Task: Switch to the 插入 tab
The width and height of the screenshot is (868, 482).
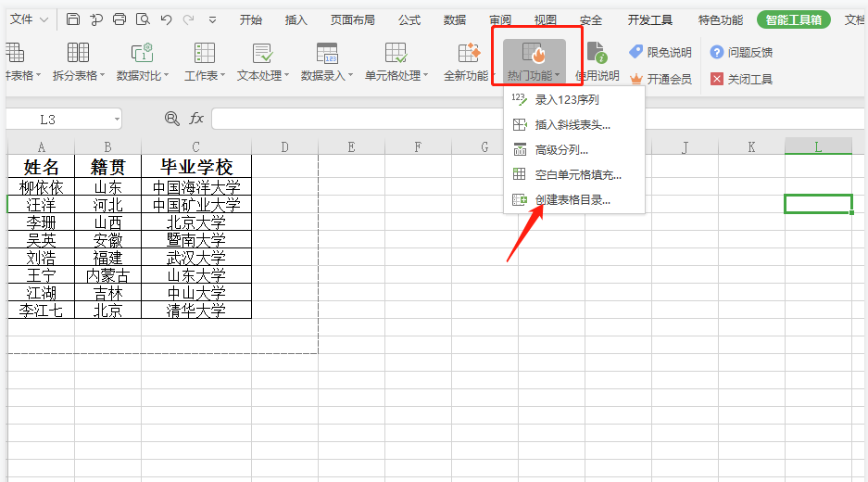Action: 296,20
